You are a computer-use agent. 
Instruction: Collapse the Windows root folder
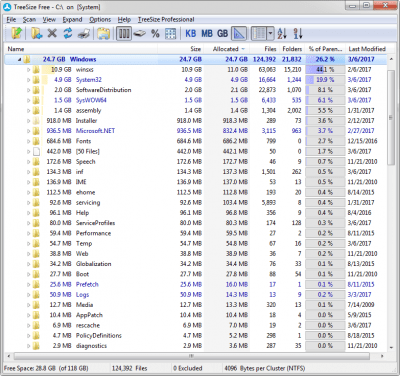(x=19, y=59)
